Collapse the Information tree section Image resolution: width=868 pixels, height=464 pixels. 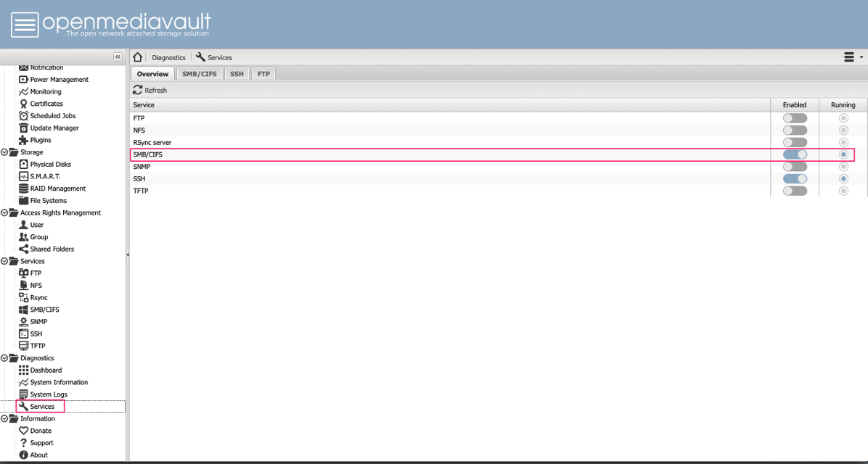pos(5,418)
